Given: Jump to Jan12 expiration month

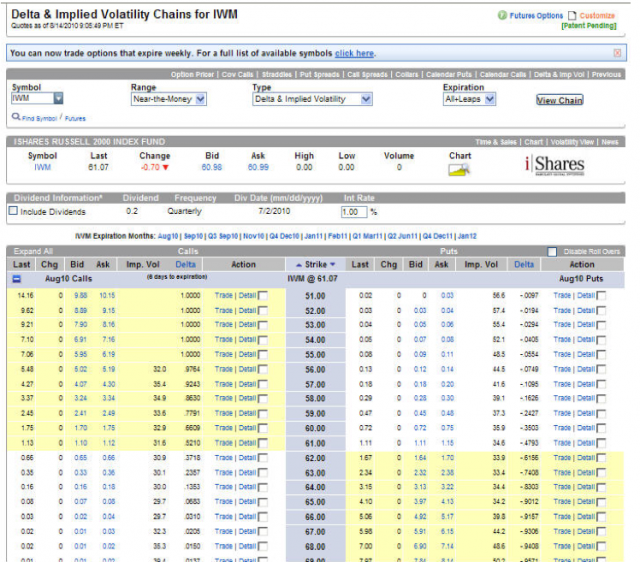Looking at the screenshot, I should (467, 236).
